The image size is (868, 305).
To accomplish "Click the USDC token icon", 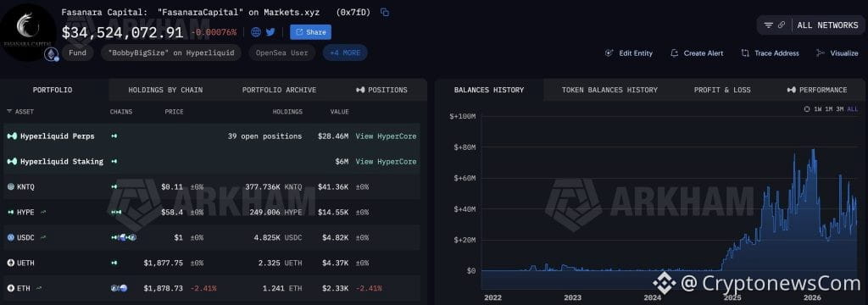I will (x=10, y=237).
